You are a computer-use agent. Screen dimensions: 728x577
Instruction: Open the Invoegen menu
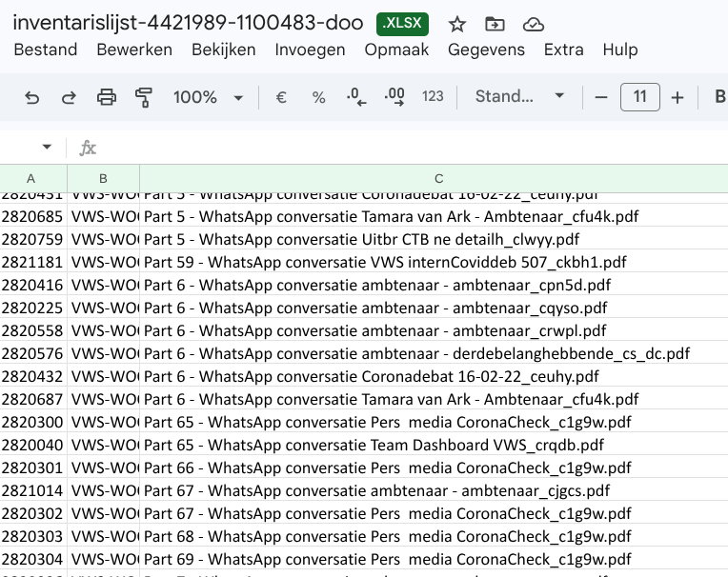click(x=310, y=50)
